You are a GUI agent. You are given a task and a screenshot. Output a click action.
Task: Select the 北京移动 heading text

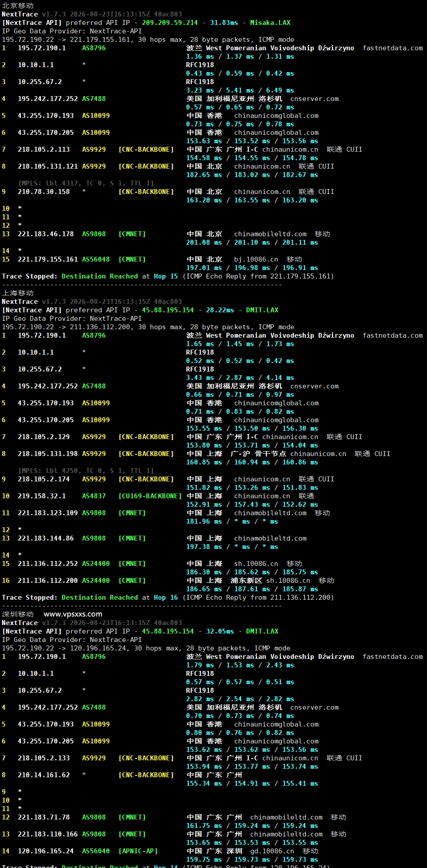(18, 6)
